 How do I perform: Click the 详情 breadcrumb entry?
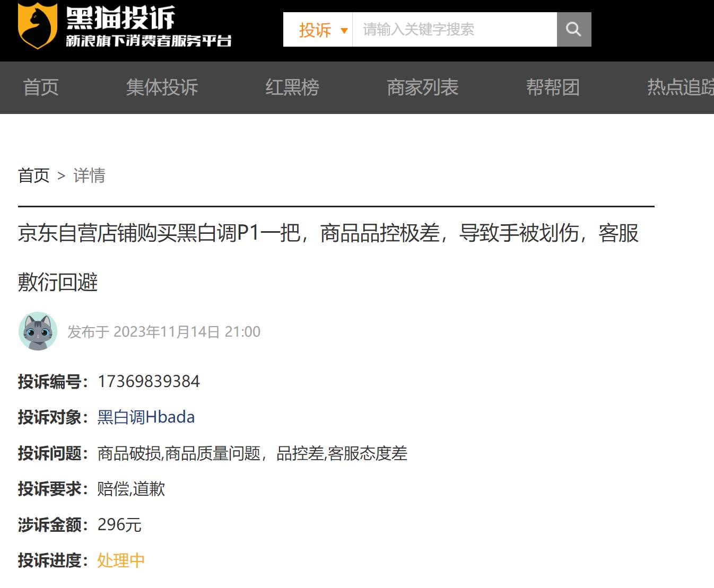pos(89,175)
